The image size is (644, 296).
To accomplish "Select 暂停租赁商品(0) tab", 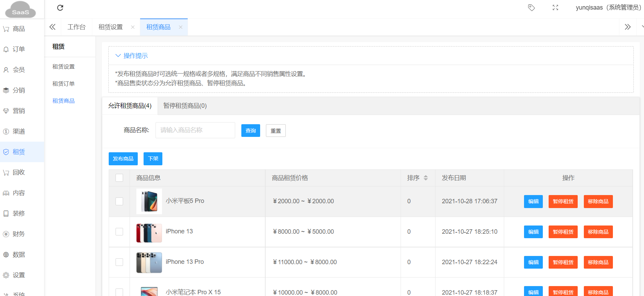I will coord(185,106).
